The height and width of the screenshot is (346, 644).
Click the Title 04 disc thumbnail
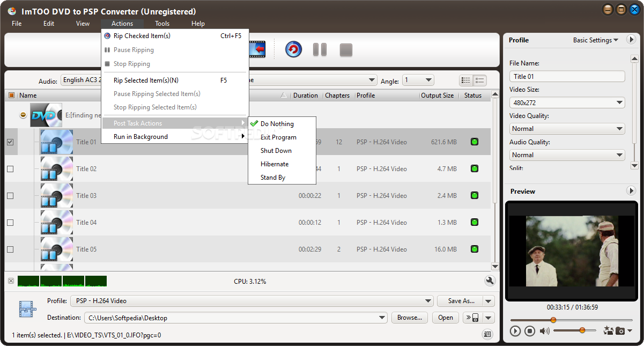[x=56, y=223]
